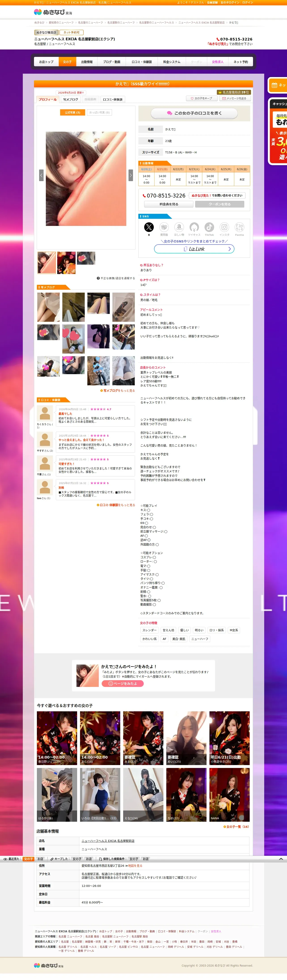
Task: Toggle 女の子 under キープした in the bottom bar
Action: click(x=77, y=859)
